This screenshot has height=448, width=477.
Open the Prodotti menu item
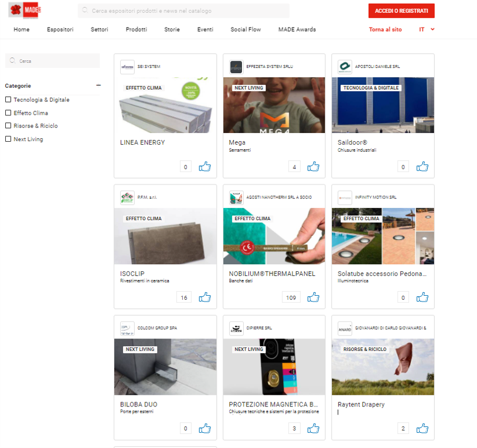137,29
